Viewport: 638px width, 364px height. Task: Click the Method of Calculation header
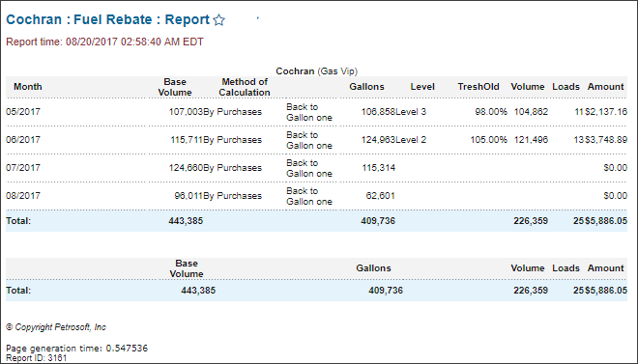tap(245, 87)
